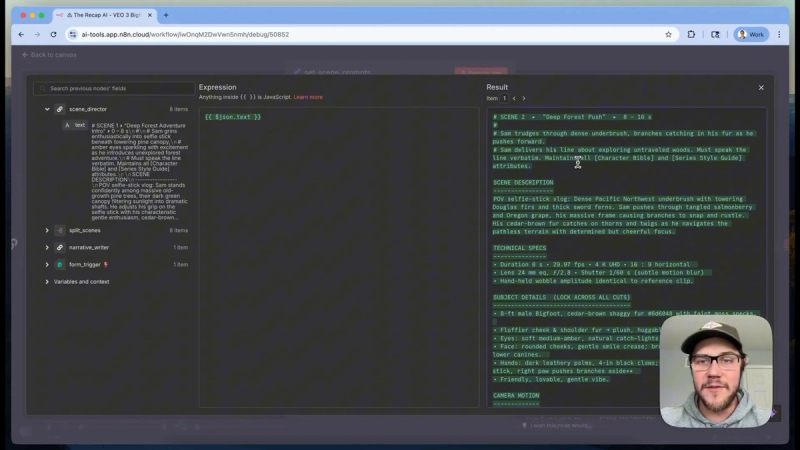Go forward in browser history
Viewport: 800px width, 450px height.
pyautogui.click(x=37, y=34)
